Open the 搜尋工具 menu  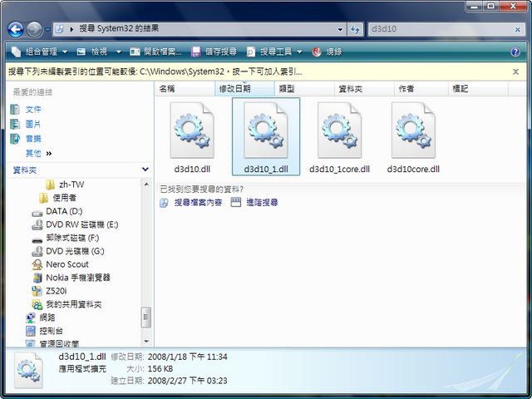coord(274,52)
